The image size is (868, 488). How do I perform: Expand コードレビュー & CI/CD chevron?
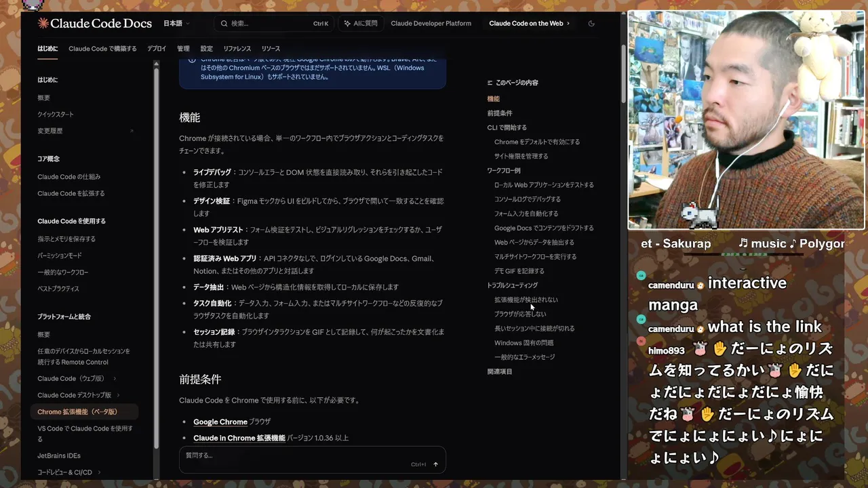click(99, 472)
